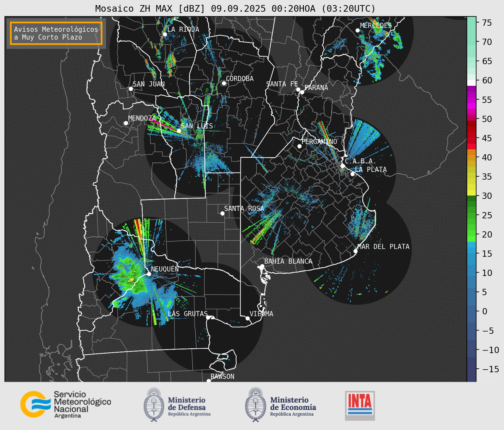Click the Ministerio de Defensa emblem
The height and width of the screenshot is (430, 504).
coord(154,405)
